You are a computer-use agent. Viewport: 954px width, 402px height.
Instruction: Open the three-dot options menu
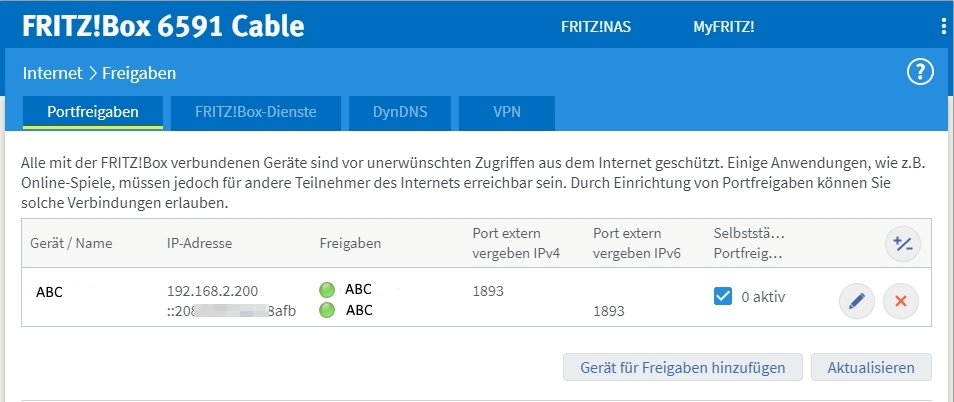click(x=943, y=27)
